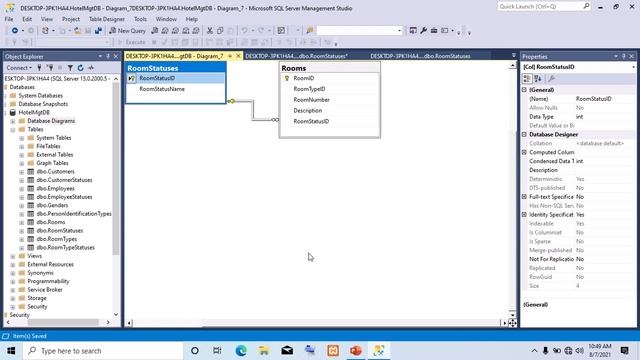Viewport: 640px width, 360px height.
Task: Click the Windows taskbar search box
Action: point(103,351)
